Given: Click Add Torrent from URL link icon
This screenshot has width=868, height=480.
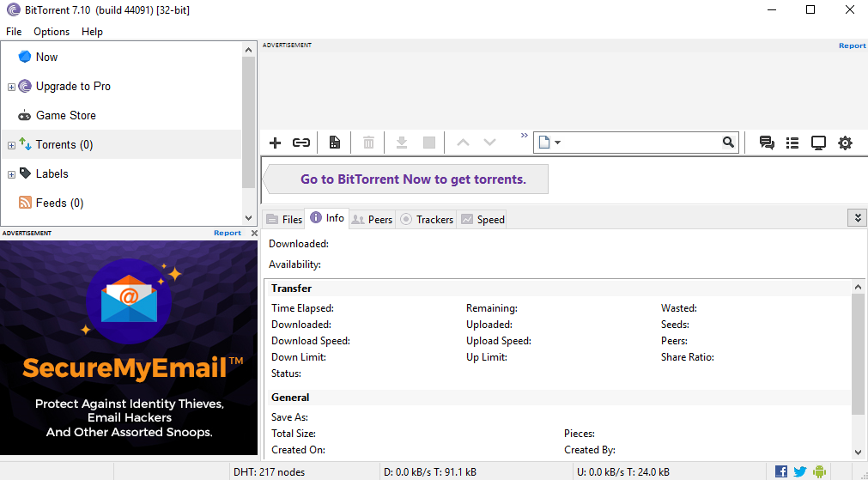Looking at the screenshot, I should 301,143.
